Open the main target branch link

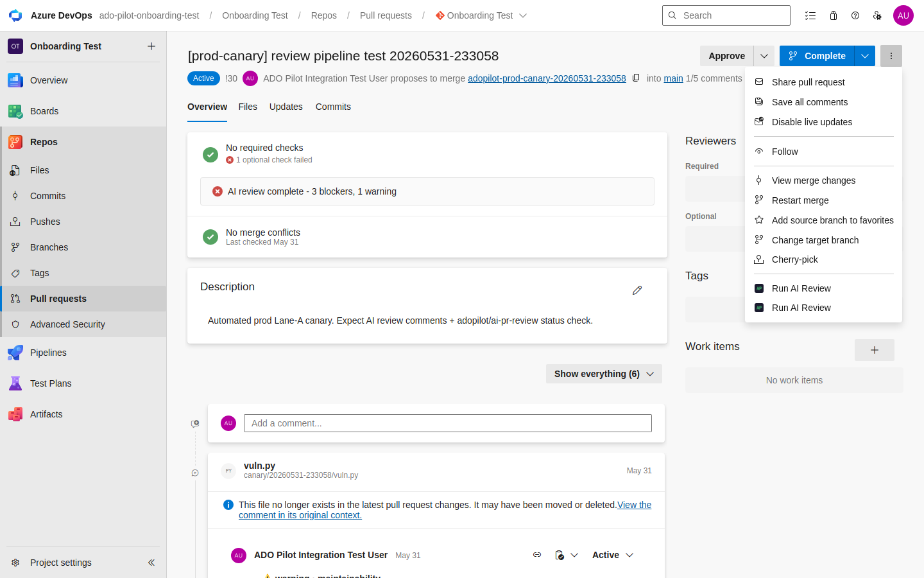[x=673, y=78]
